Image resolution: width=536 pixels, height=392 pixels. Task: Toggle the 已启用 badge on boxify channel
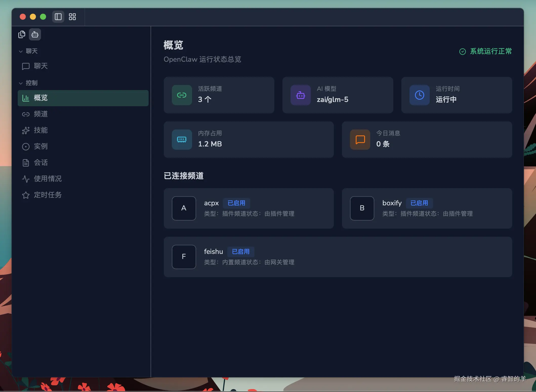coord(419,203)
